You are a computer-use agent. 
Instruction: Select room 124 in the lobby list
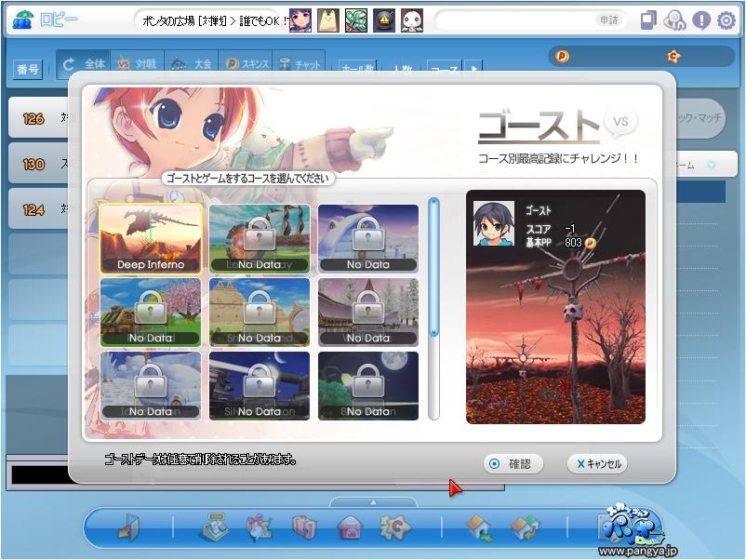[39, 209]
